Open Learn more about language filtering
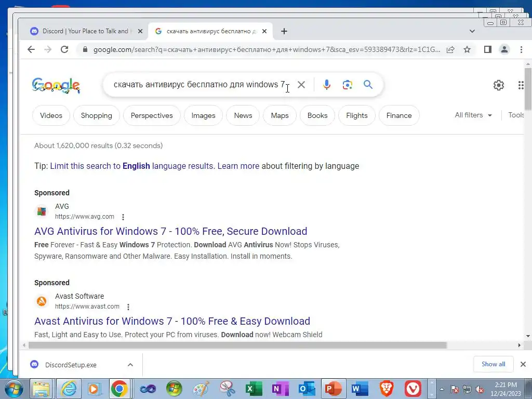532x399 pixels. pyautogui.click(x=238, y=166)
